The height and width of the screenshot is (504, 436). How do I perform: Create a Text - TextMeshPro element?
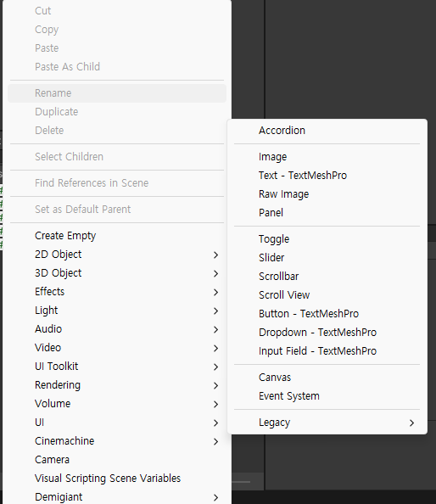click(327, 175)
